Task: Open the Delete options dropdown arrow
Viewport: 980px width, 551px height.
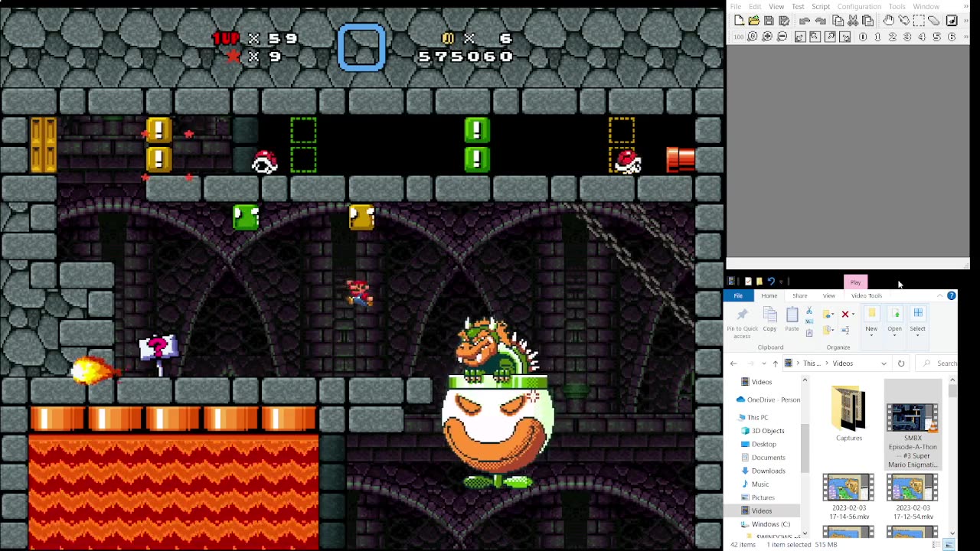Action: click(x=853, y=314)
